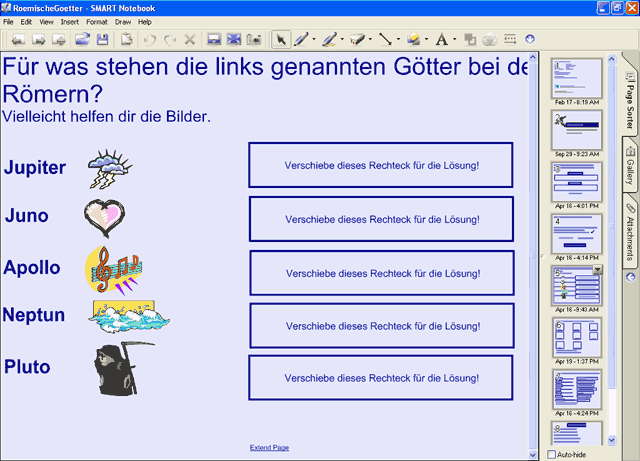
Task: Choose the Pen tool in toolbar
Action: coord(301,40)
